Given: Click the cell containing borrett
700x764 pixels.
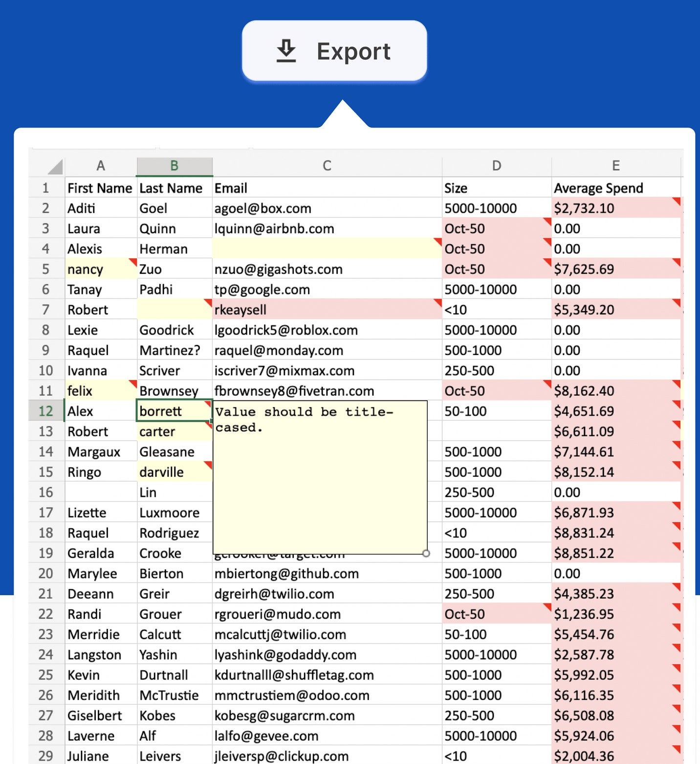Looking at the screenshot, I should click(x=174, y=411).
